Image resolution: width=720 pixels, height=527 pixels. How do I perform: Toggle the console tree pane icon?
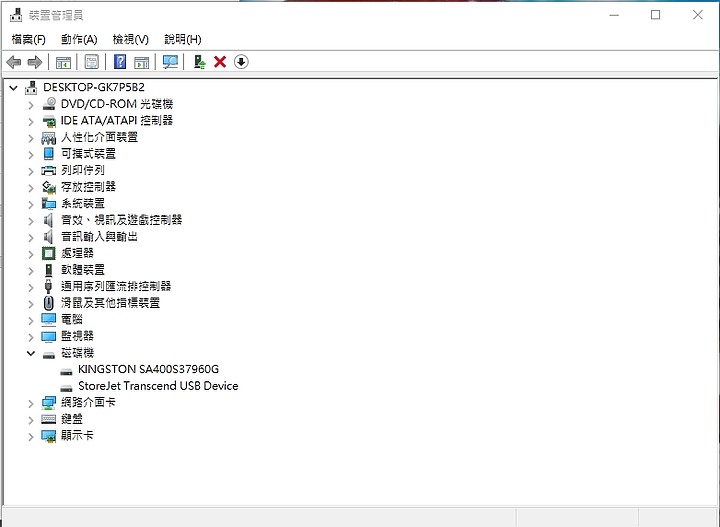(63, 62)
